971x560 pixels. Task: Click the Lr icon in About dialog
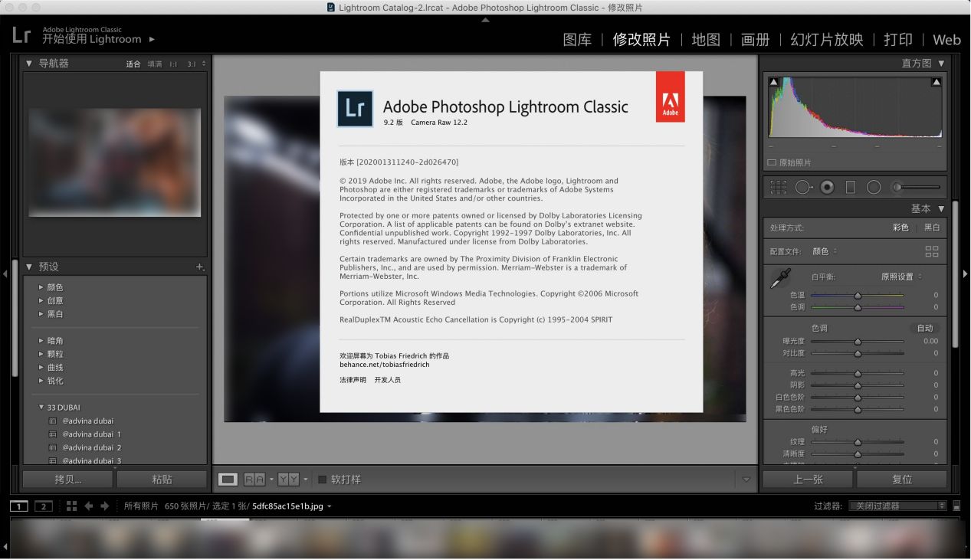coord(355,108)
